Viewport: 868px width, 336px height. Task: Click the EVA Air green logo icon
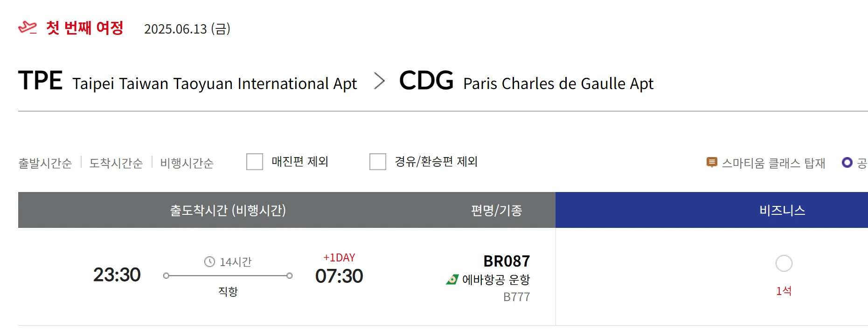pos(452,280)
